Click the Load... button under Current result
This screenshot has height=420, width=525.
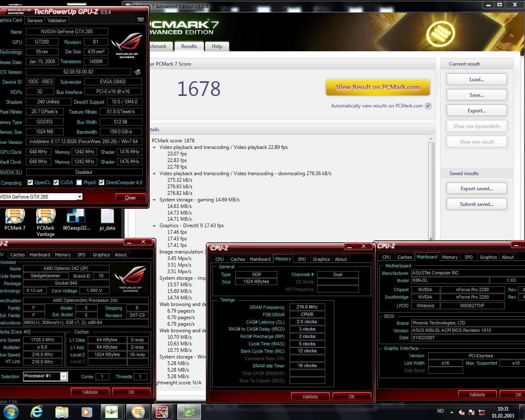pyautogui.click(x=477, y=80)
